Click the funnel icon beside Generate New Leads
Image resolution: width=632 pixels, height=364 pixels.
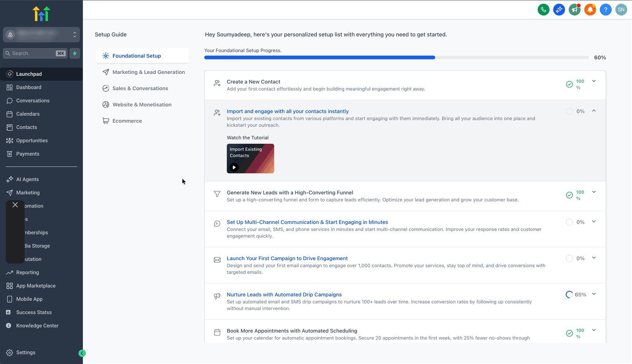[217, 194]
